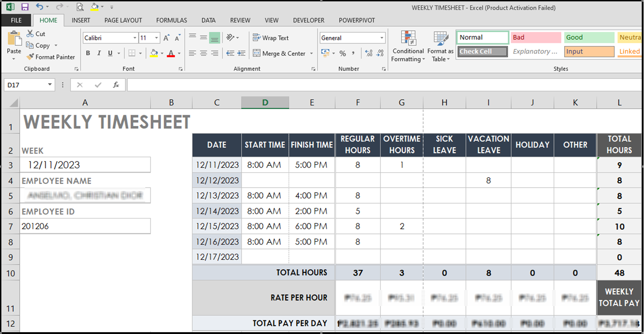Decrease the cell indent
644x334 pixels.
[x=230, y=53]
